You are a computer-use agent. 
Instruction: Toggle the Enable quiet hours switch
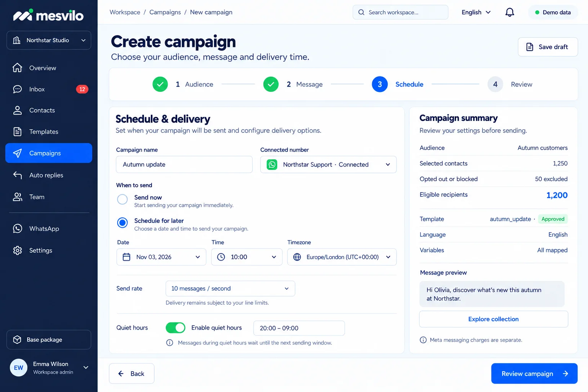pos(175,328)
